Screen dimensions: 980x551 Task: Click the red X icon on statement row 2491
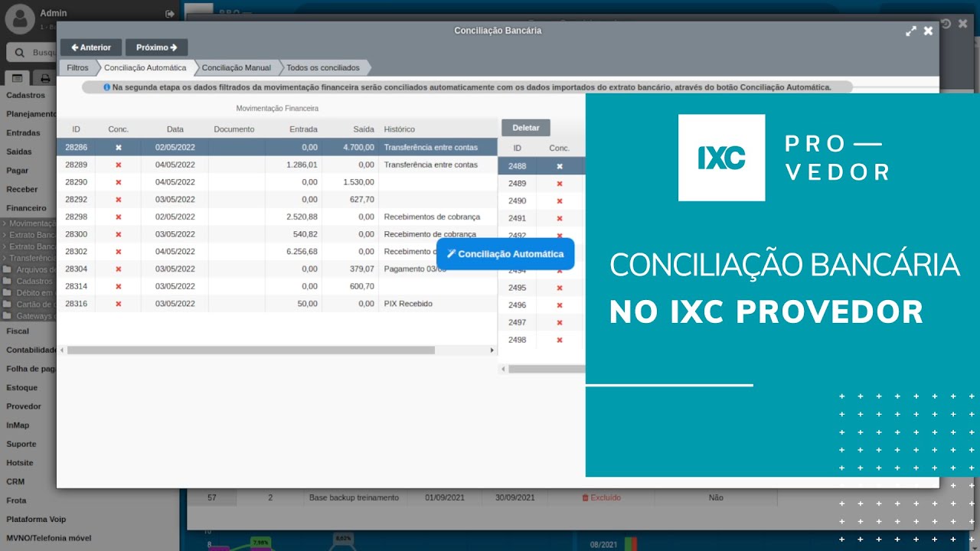pyautogui.click(x=559, y=218)
